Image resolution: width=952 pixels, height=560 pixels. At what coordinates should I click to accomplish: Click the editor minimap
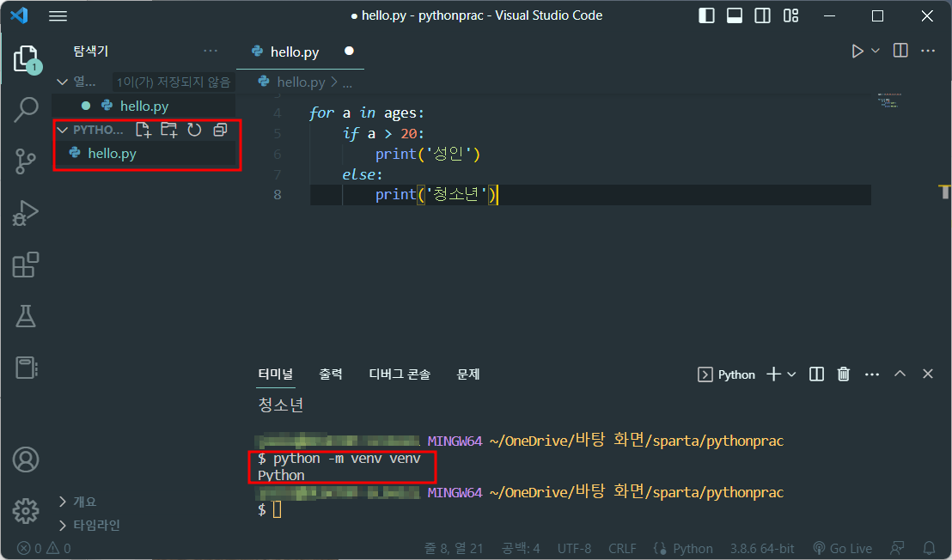(889, 100)
